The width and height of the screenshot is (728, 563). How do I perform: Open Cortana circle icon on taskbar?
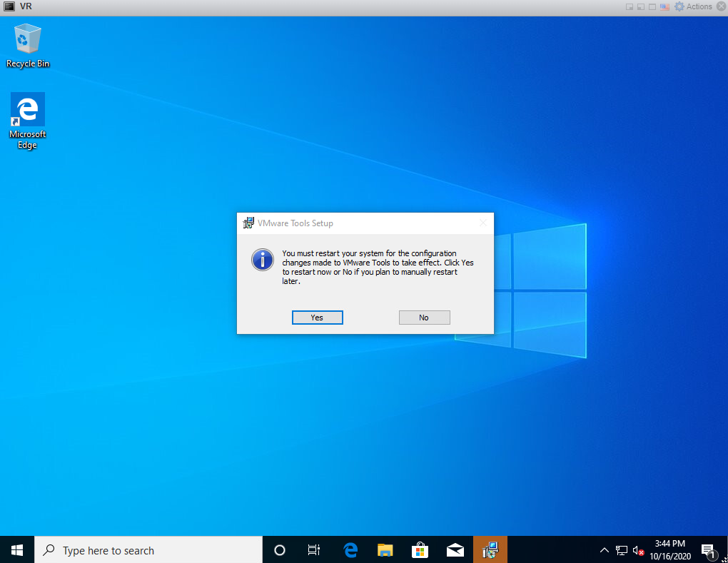(280, 550)
